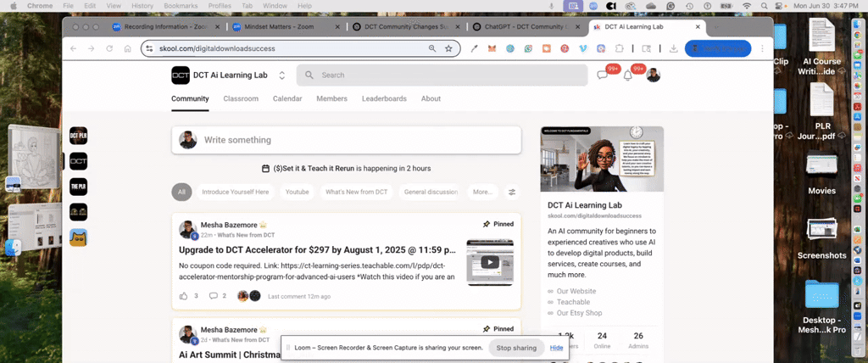
Task: Click the skool.com address bar
Action: (x=301, y=49)
